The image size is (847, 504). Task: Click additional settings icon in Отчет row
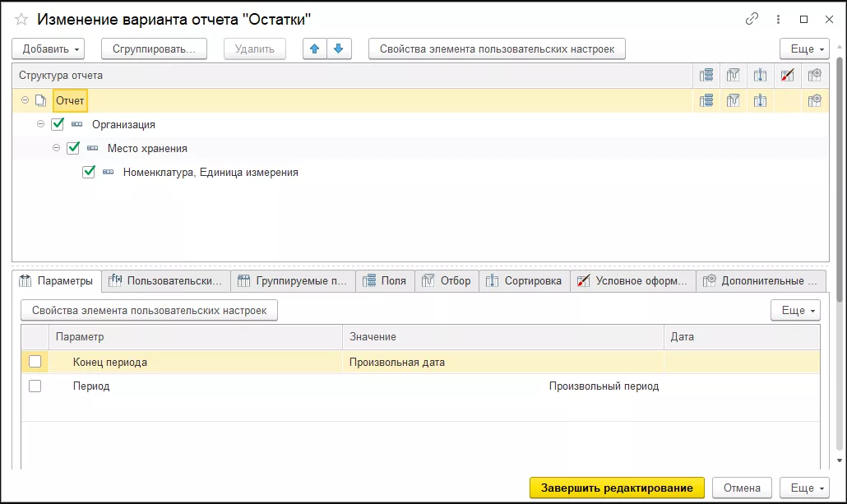click(814, 101)
